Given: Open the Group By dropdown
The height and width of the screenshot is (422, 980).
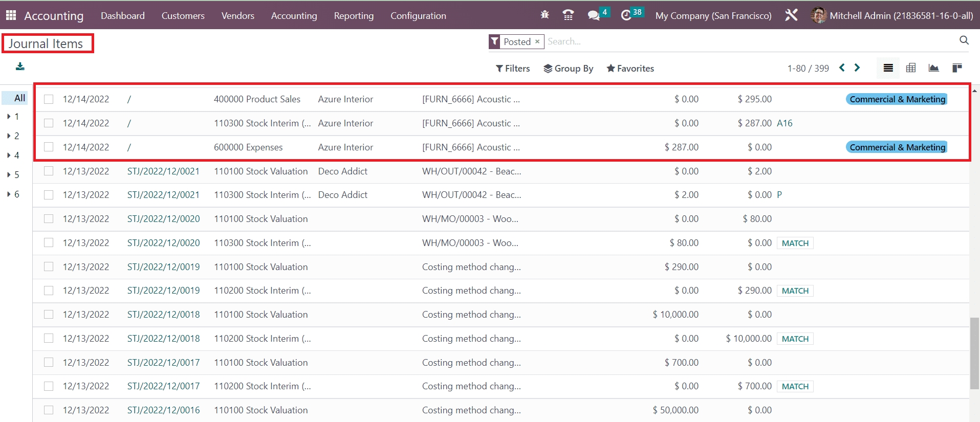Looking at the screenshot, I should coord(568,69).
